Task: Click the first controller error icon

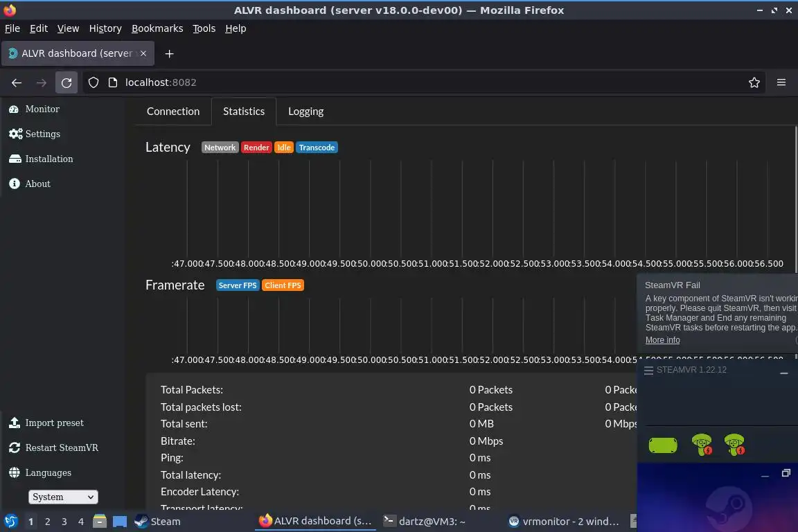Action: click(x=702, y=445)
